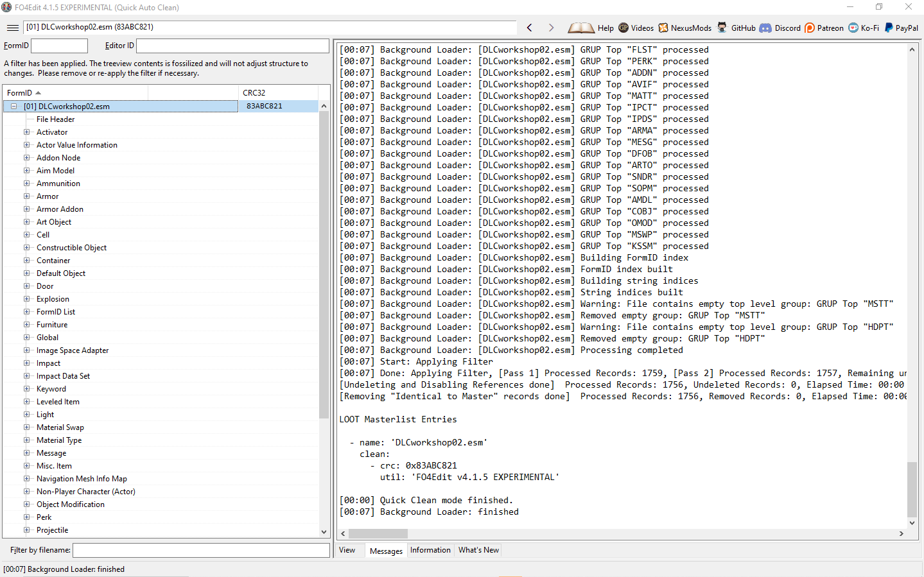Expand the Keyword tree node

click(27, 389)
